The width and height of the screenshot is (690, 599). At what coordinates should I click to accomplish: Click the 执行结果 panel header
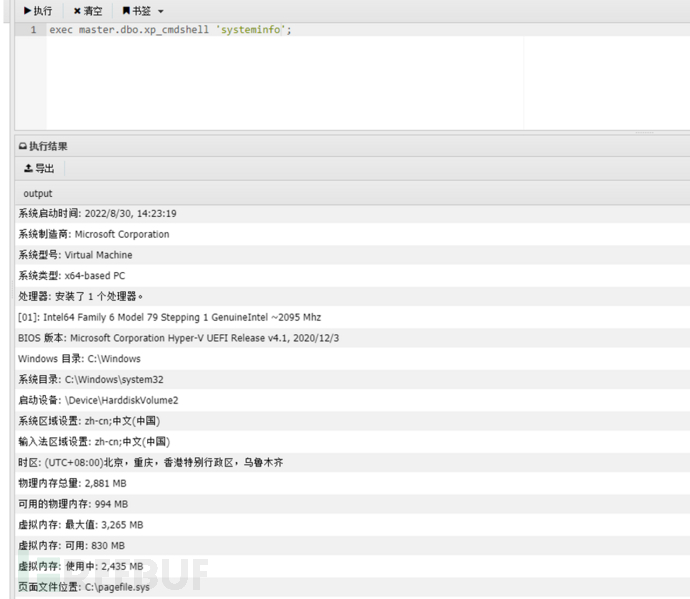tap(352, 146)
